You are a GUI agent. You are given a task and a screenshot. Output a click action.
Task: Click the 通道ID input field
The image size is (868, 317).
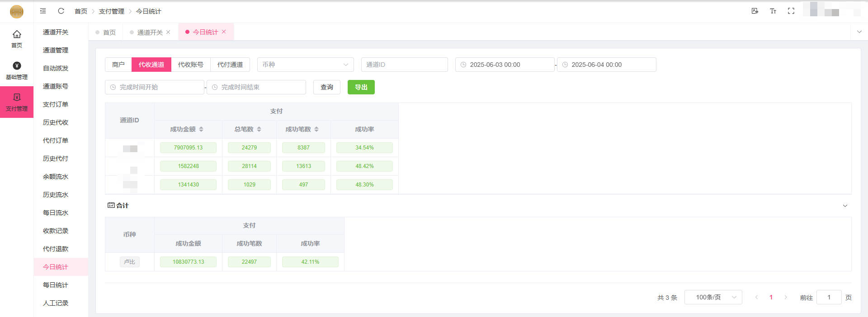(404, 65)
